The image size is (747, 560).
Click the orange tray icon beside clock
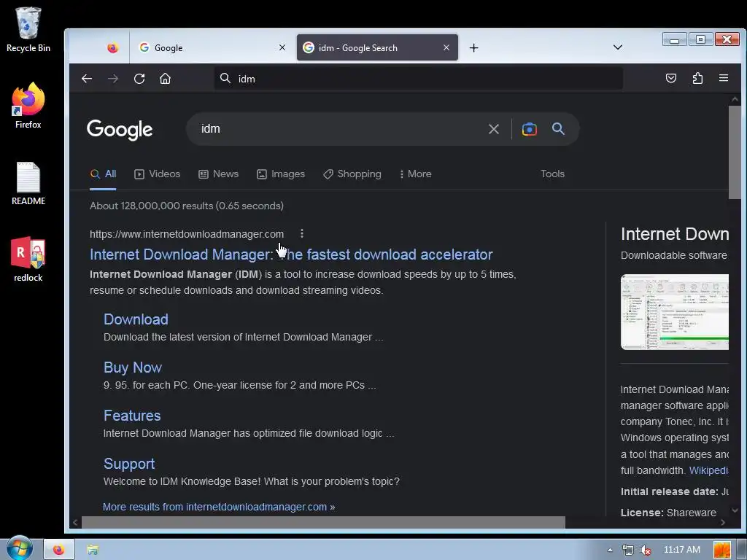[721, 550]
